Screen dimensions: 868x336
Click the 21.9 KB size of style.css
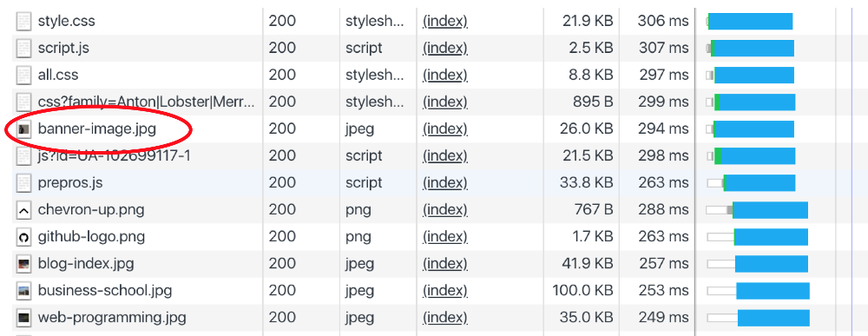[588, 22]
